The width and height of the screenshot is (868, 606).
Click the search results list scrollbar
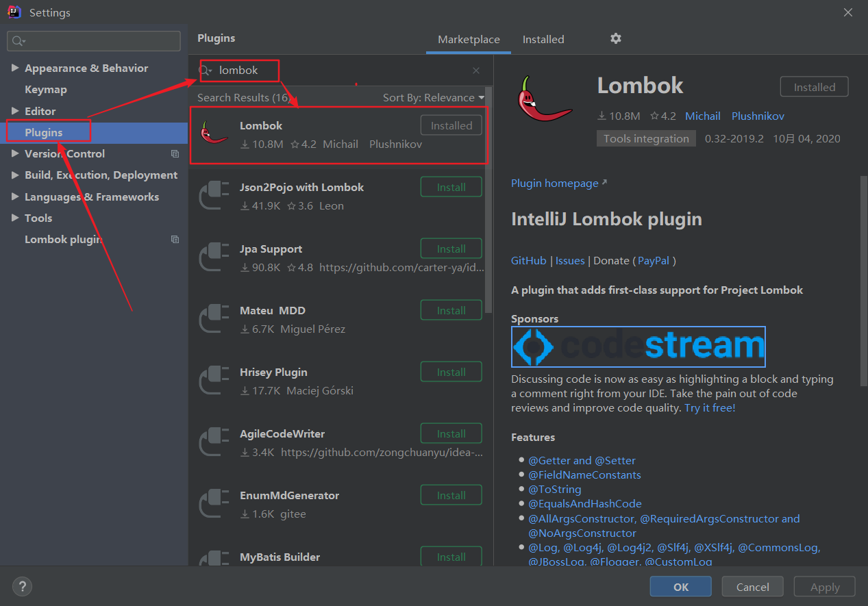(488, 200)
